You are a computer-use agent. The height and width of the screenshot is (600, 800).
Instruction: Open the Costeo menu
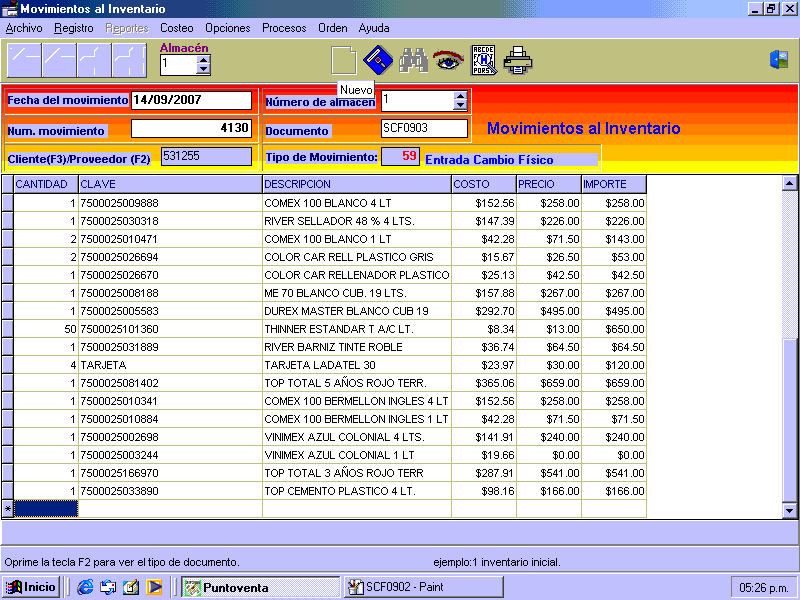[177, 28]
